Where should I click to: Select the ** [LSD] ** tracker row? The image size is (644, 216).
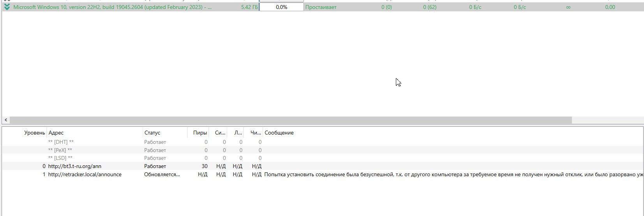(60, 158)
